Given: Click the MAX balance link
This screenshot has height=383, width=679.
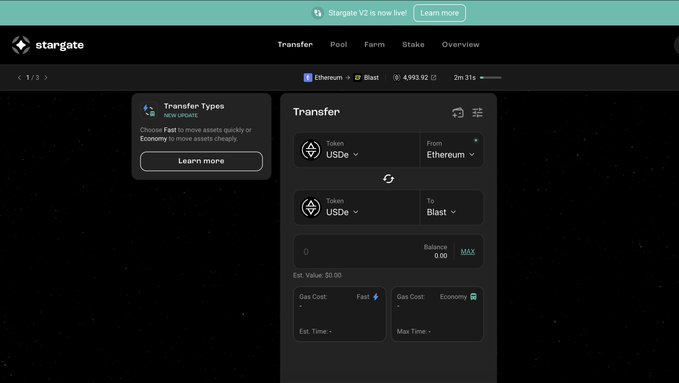Looking at the screenshot, I should click(x=468, y=252).
